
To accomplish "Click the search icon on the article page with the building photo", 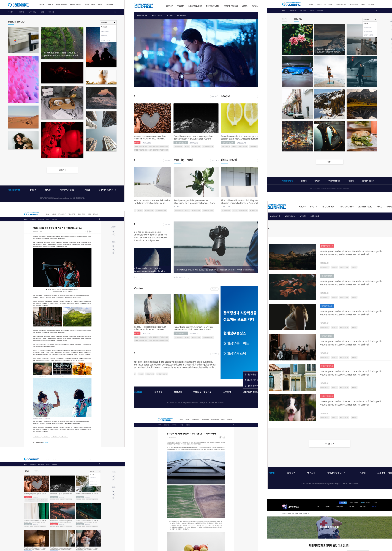I will pos(233,425).
